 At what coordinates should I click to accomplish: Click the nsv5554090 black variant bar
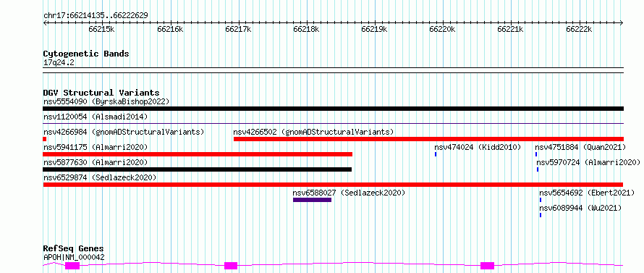tap(333, 109)
